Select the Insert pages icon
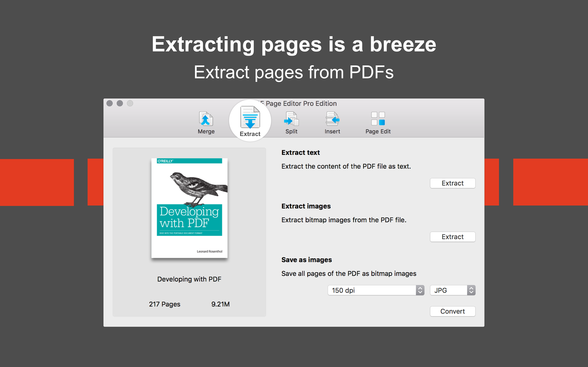The width and height of the screenshot is (588, 367). [332, 119]
